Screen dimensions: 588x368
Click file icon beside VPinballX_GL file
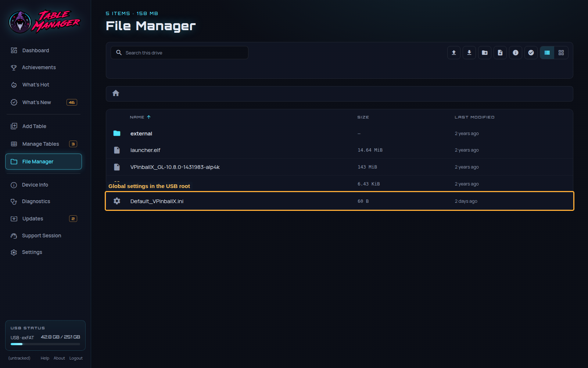point(117,167)
